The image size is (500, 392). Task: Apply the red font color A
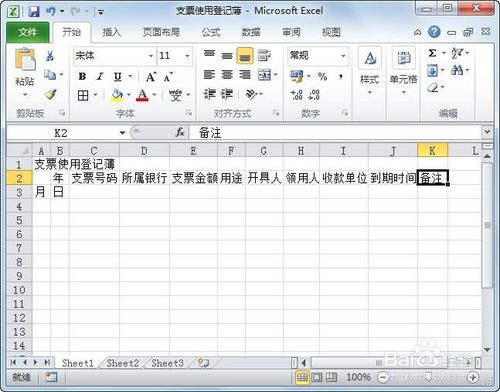(x=142, y=95)
